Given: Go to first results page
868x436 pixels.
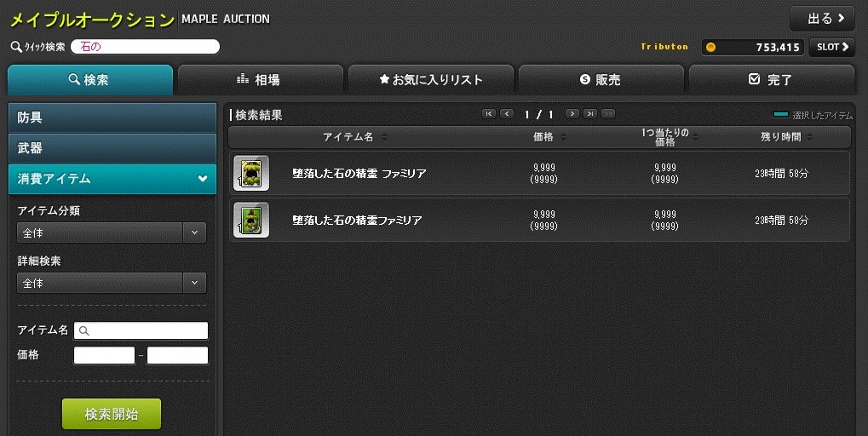Looking at the screenshot, I should 489,114.
